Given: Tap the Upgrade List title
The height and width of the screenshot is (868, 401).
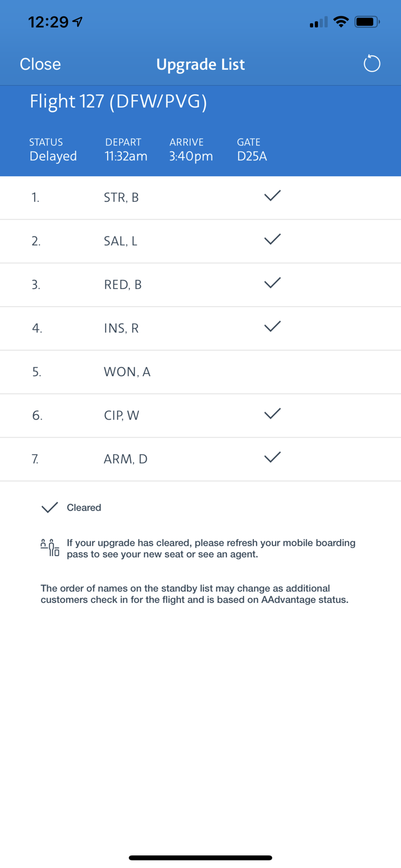Looking at the screenshot, I should point(200,65).
